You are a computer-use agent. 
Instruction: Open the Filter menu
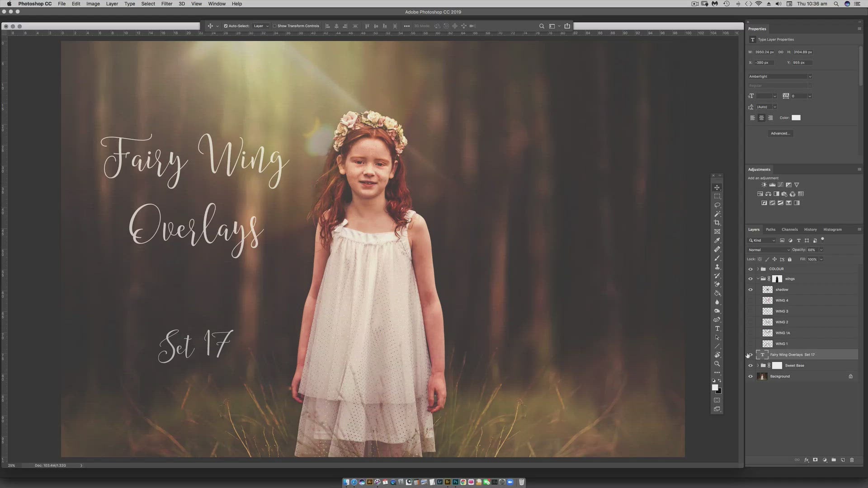166,4
